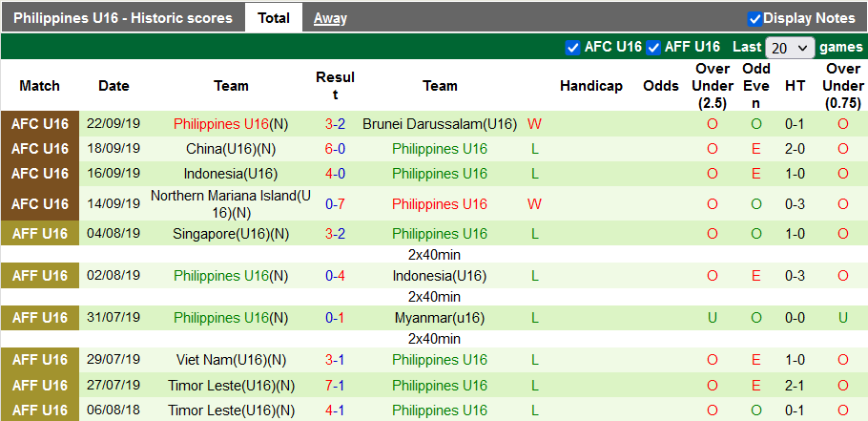This screenshot has width=868, height=421.
Task: Click the HT score 0-3 in the 14/09/19 row
Action: tap(794, 204)
